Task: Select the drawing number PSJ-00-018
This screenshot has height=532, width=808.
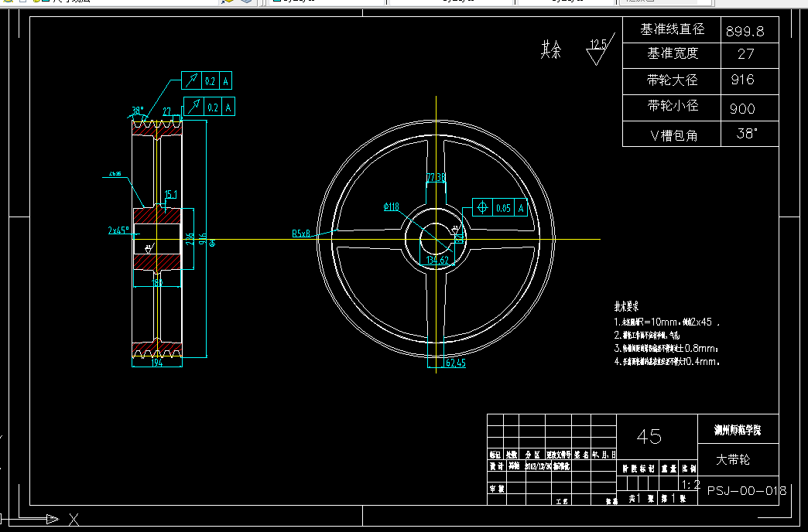Action: click(x=746, y=491)
